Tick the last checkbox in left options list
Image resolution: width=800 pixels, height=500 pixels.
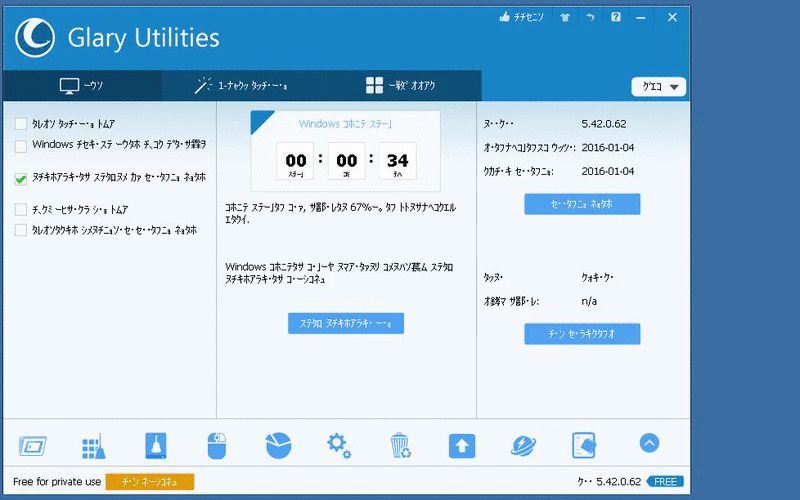pyautogui.click(x=21, y=230)
